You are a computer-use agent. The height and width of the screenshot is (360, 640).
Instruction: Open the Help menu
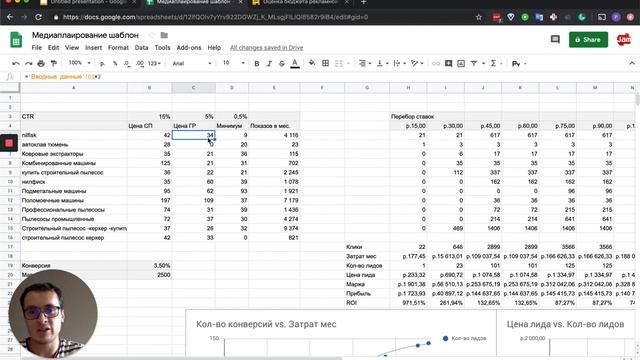214,48
